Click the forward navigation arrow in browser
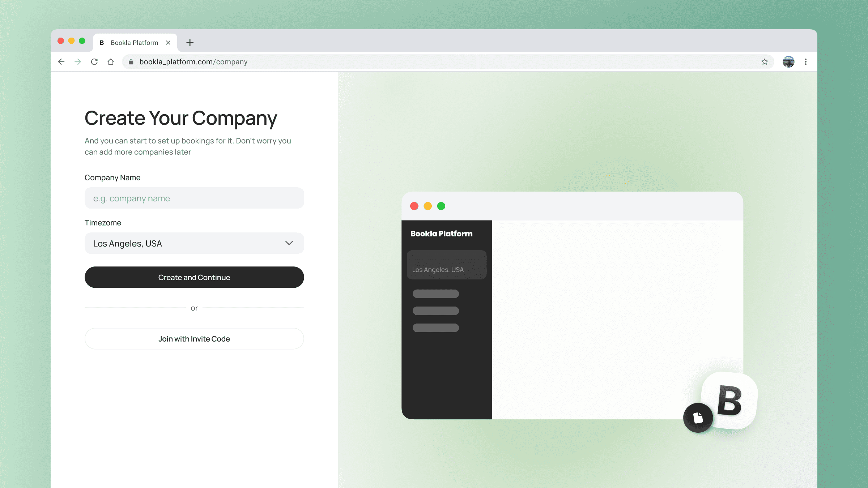868x488 pixels. click(77, 61)
